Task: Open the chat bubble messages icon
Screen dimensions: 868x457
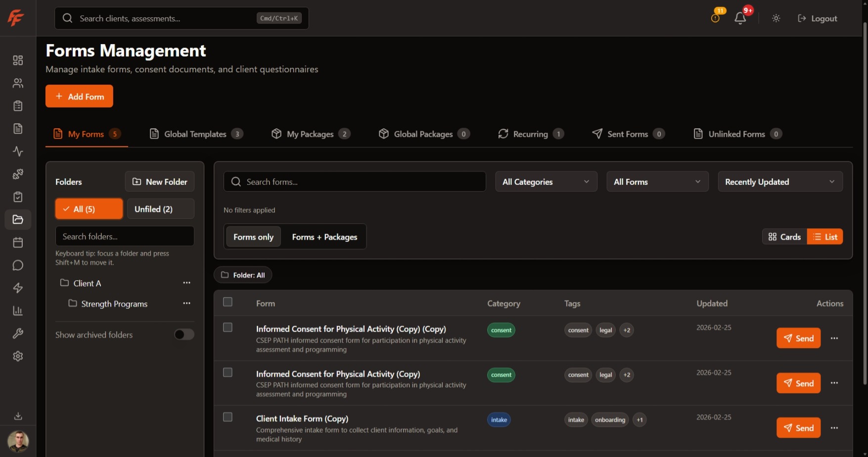Action: coord(18,265)
